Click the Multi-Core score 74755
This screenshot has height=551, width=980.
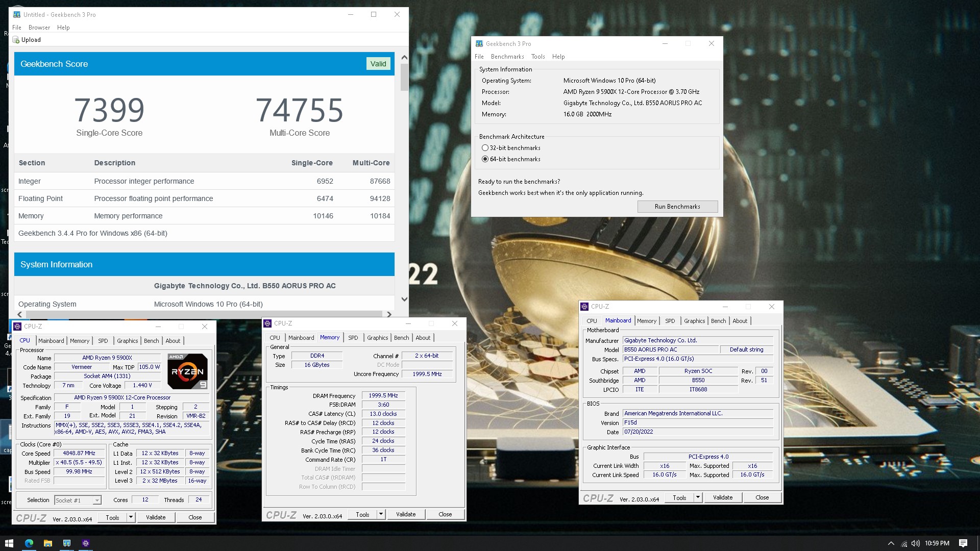[300, 110]
